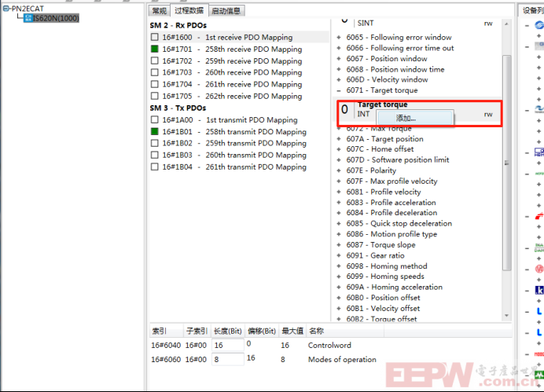Screen dimensions: 544x392
Task: Click the 偏移(Bit) column header
Action: pyautogui.click(x=262, y=331)
